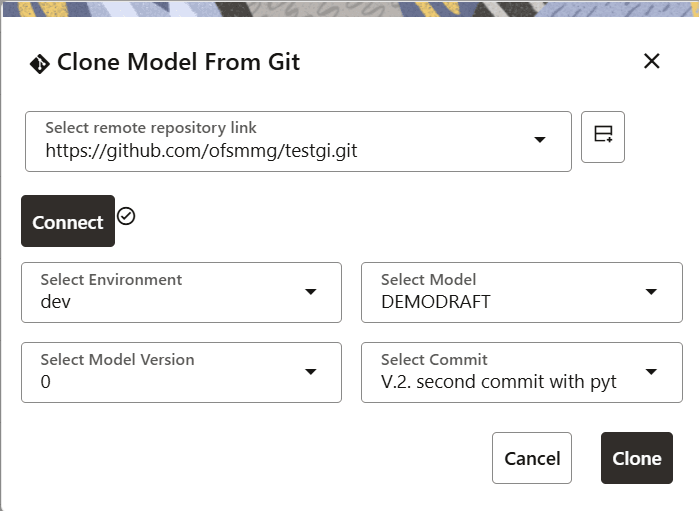This screenshot has width=699, height=511.
Task: Click the 'Clone Model From Git' title text
Action: [178, 62]
